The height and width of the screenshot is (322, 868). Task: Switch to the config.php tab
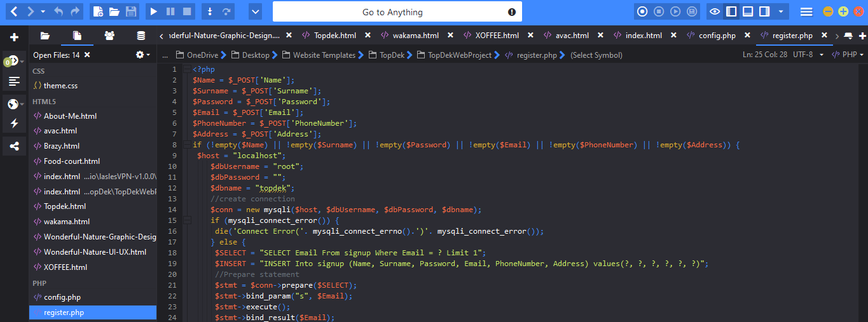717,36
